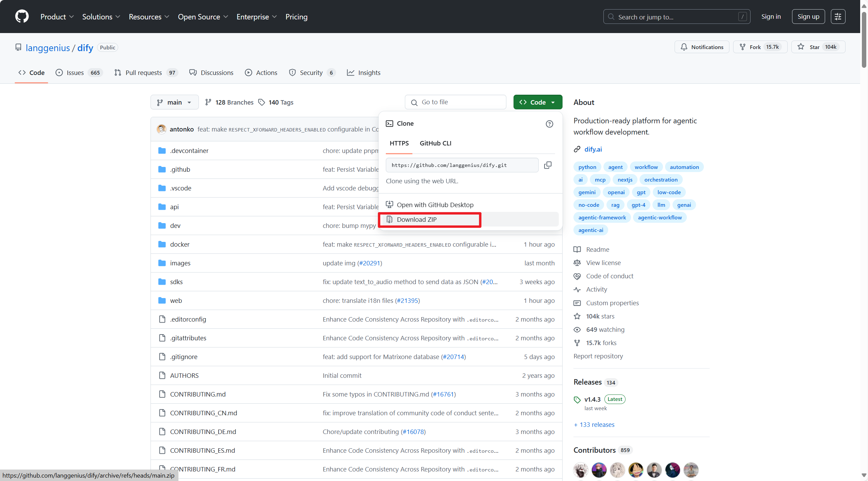Open the header settings sliders icon
Image resolution: width=868 pixels, height=481 pixels.
pyautogui.click(x=838, y=17)
